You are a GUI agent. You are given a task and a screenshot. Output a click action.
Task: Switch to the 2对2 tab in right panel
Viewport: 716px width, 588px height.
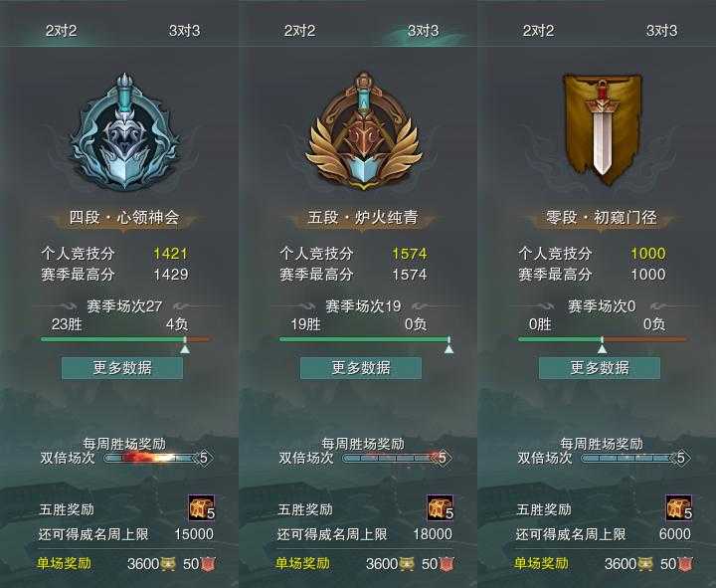click(538, 31)
